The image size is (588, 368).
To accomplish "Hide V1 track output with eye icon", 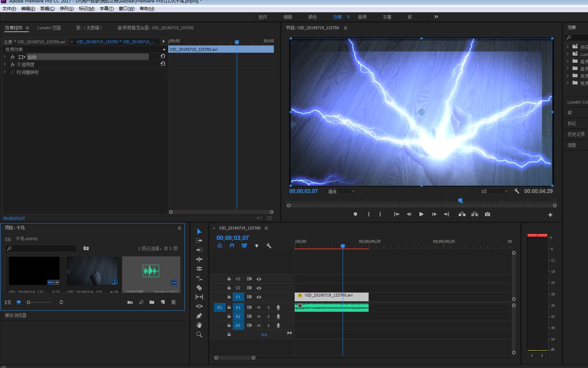I will (259, 297).
